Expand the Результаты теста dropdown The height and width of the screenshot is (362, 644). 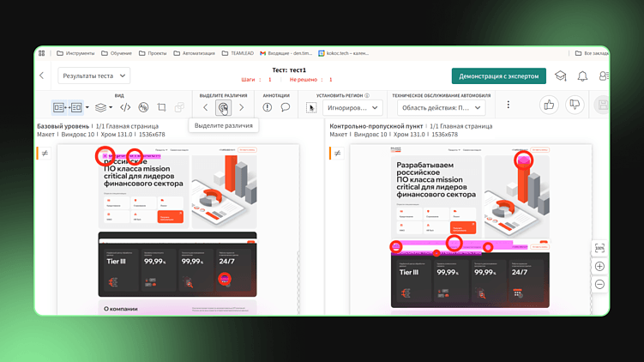[x=94, y=75]
